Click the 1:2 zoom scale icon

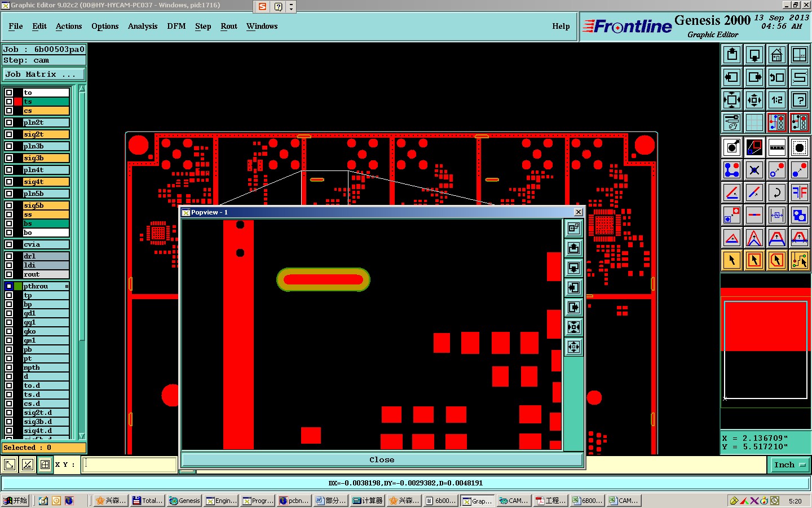[x=777, y=100]
